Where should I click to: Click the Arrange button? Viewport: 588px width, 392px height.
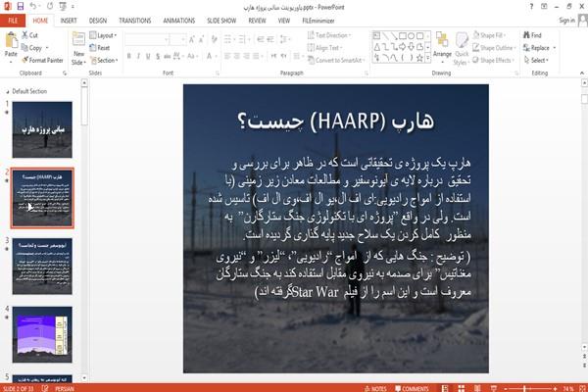(x=442, y=45)
